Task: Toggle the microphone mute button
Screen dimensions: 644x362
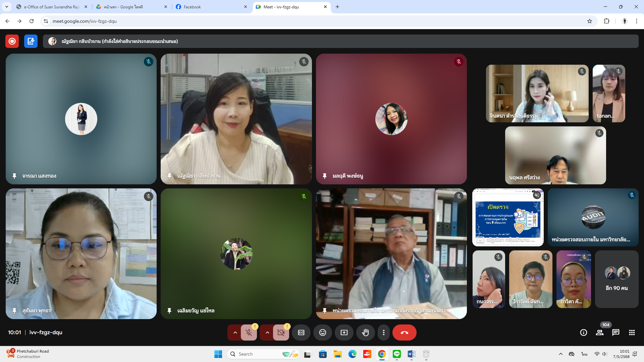Action: pos(249,333)
